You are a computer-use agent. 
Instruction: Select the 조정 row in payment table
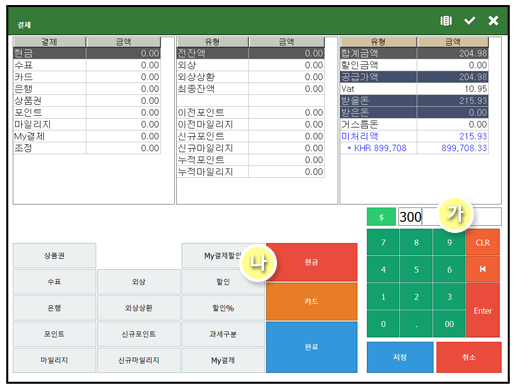pyautogui.click(x=87, y=148)
